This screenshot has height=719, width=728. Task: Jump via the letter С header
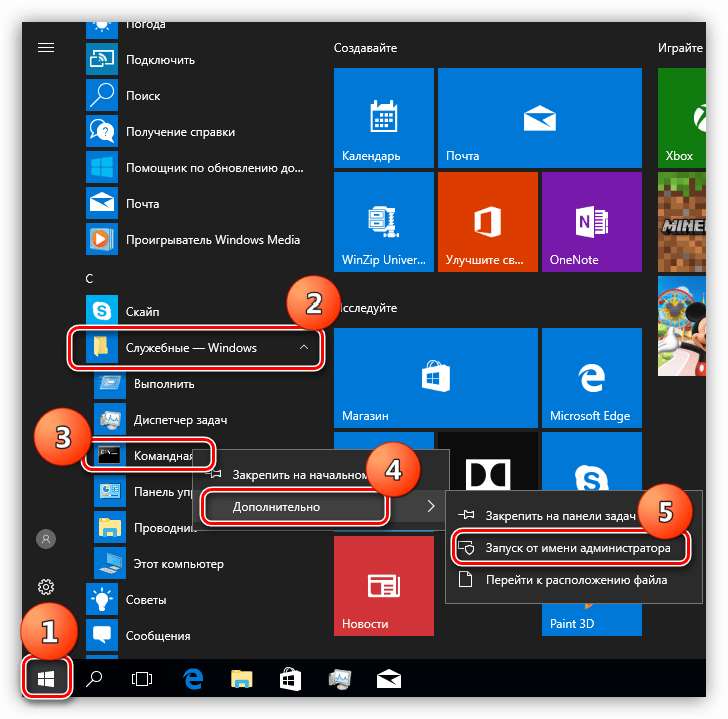click(89, 278)
